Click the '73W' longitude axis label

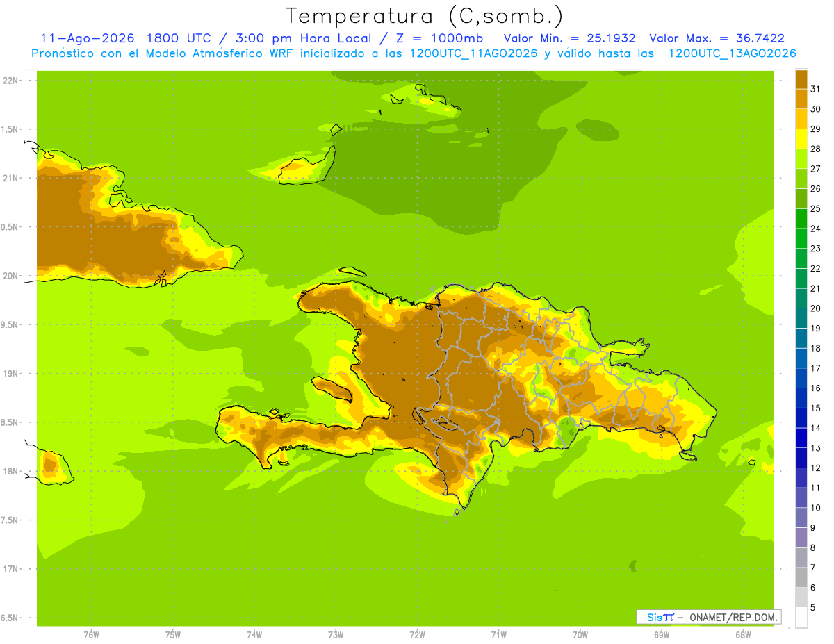point(336,635)
